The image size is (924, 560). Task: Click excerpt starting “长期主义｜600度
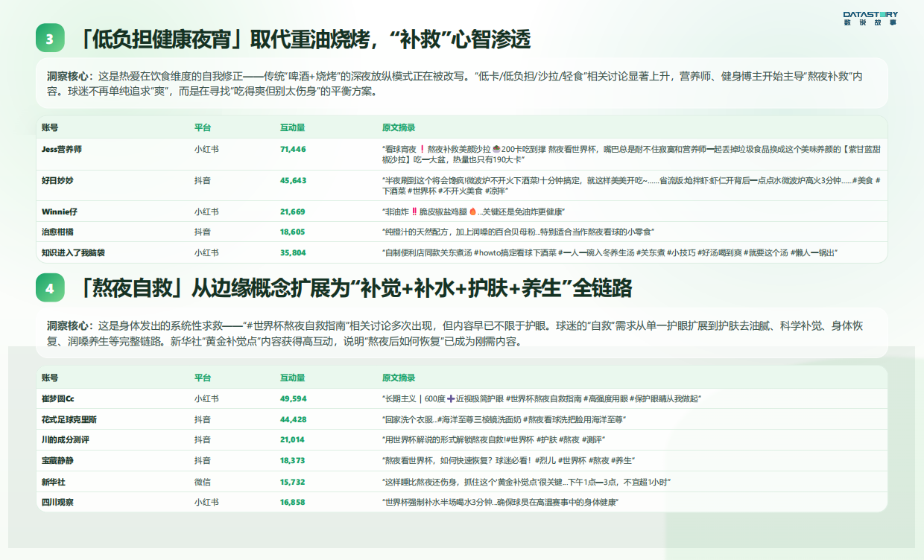point(542,399)
